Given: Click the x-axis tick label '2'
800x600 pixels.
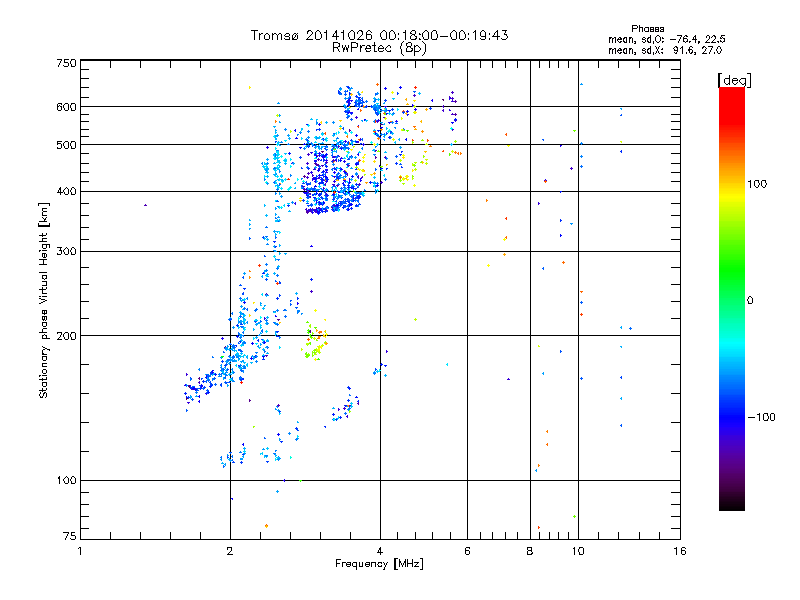Looking at the screenshot, I should coord(230,551).
